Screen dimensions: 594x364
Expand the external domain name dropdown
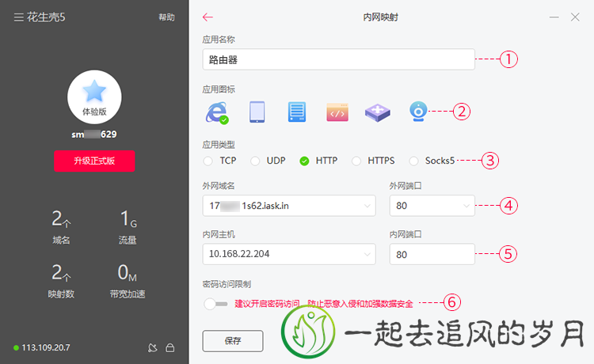368,207
